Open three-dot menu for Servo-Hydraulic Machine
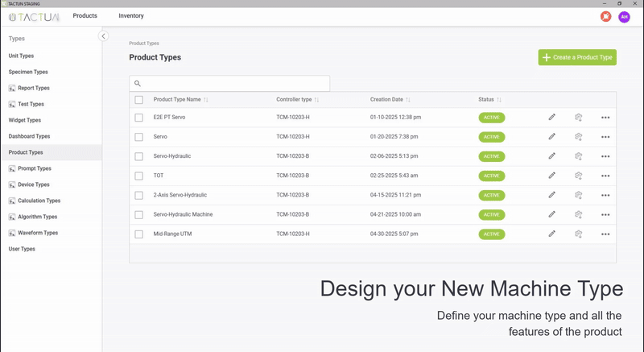Image resolution: width=644 pixels, height=352 pixels. pyautogui.click(x=605, y=215)
